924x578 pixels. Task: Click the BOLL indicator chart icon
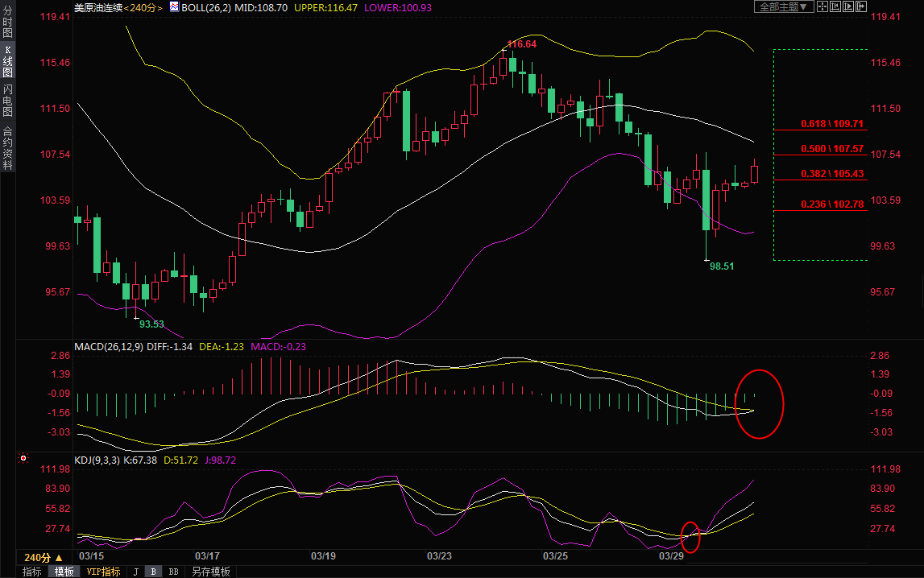click(175, 7)
